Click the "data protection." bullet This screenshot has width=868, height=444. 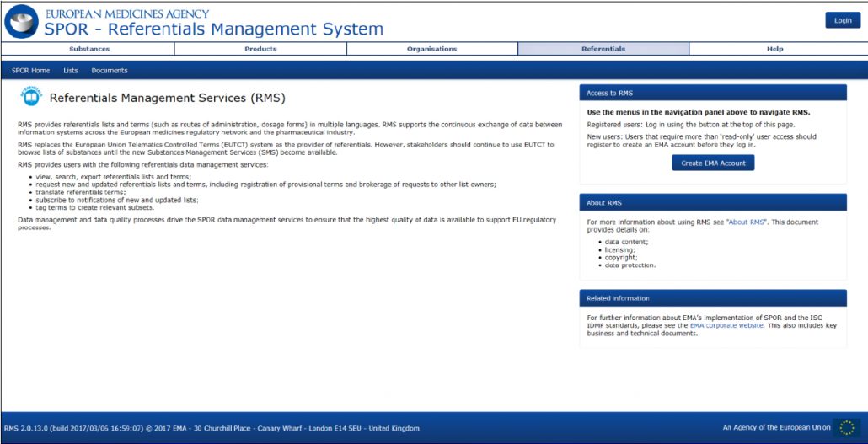pos(630,265)
